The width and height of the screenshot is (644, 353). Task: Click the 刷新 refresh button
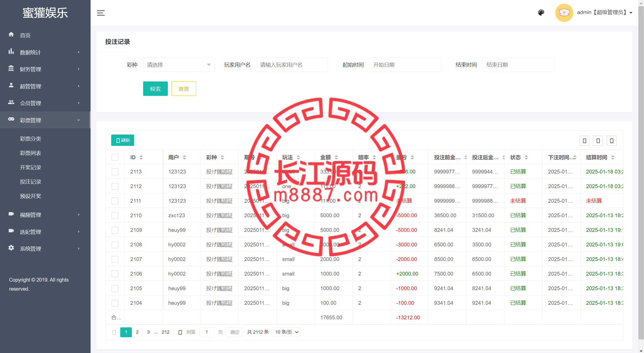123,140
